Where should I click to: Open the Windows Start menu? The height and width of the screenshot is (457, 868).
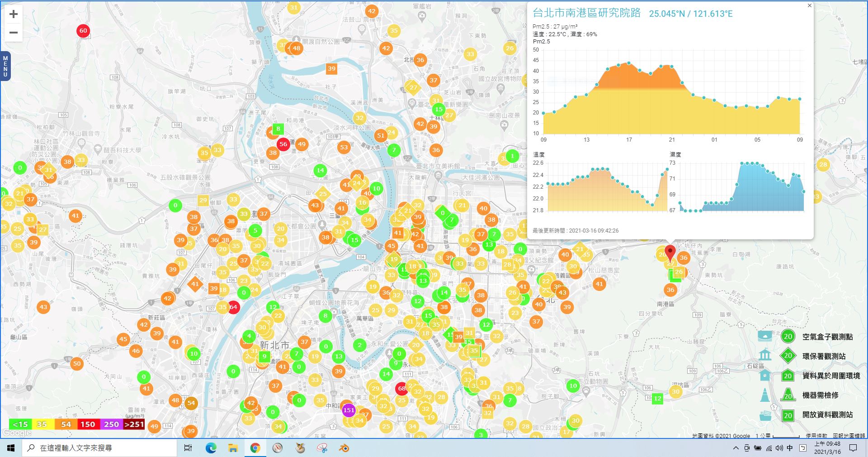click(11, 448)
